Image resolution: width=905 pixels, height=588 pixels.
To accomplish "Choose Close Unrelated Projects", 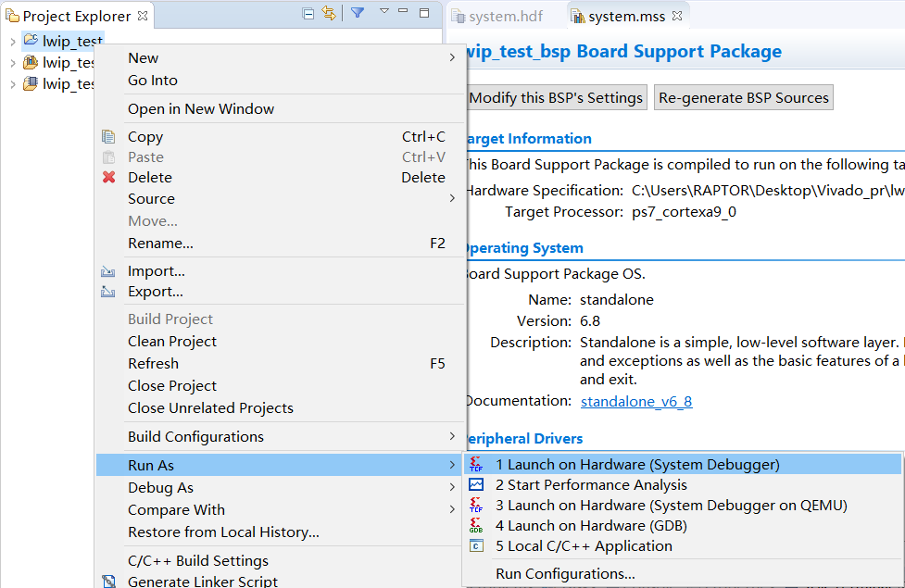I will pos(281,408).
